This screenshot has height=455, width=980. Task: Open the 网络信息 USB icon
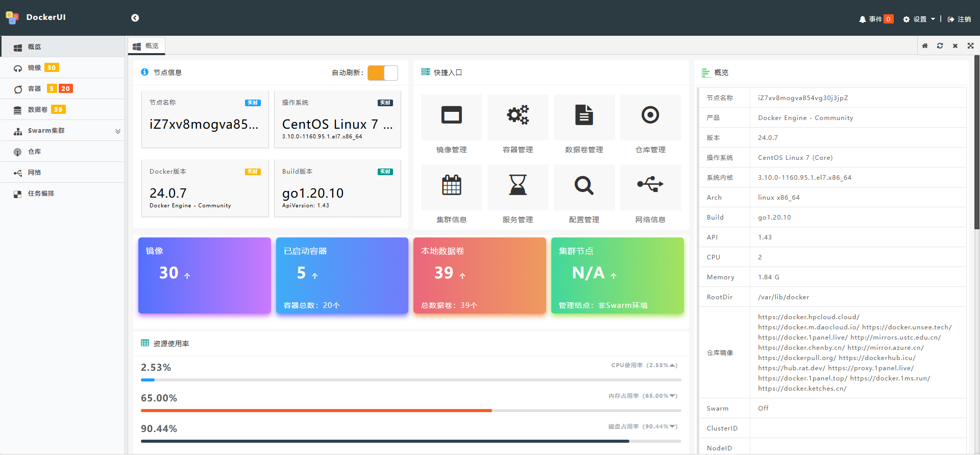click(650, 186)
